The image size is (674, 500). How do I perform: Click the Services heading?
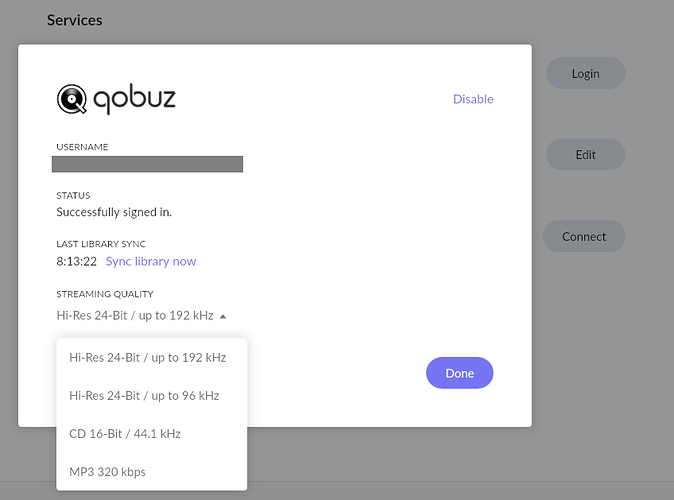[x=75, y=20]
